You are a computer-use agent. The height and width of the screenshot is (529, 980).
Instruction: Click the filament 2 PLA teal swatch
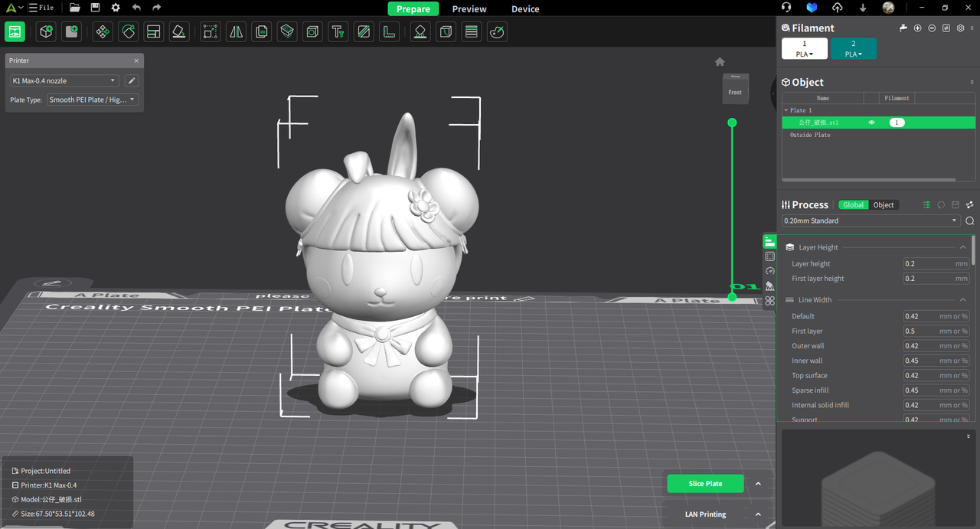pyautogui.click(x=854, y=49)
